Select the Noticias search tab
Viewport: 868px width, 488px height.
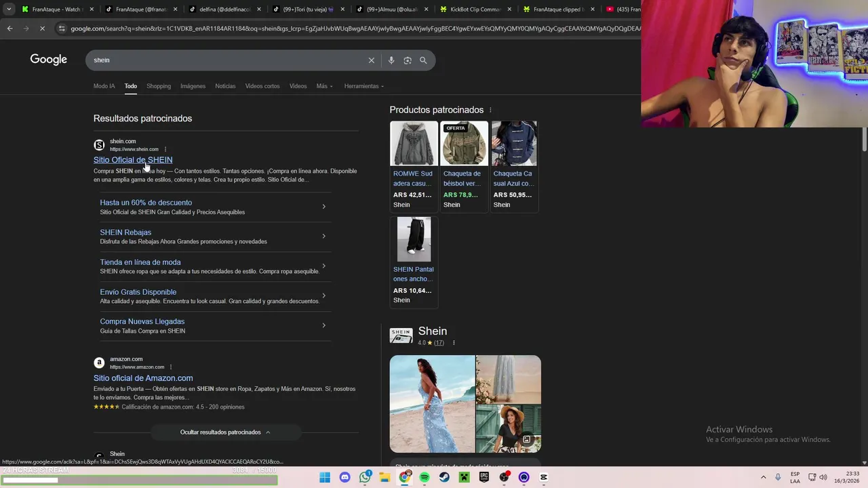pos(225,86)
